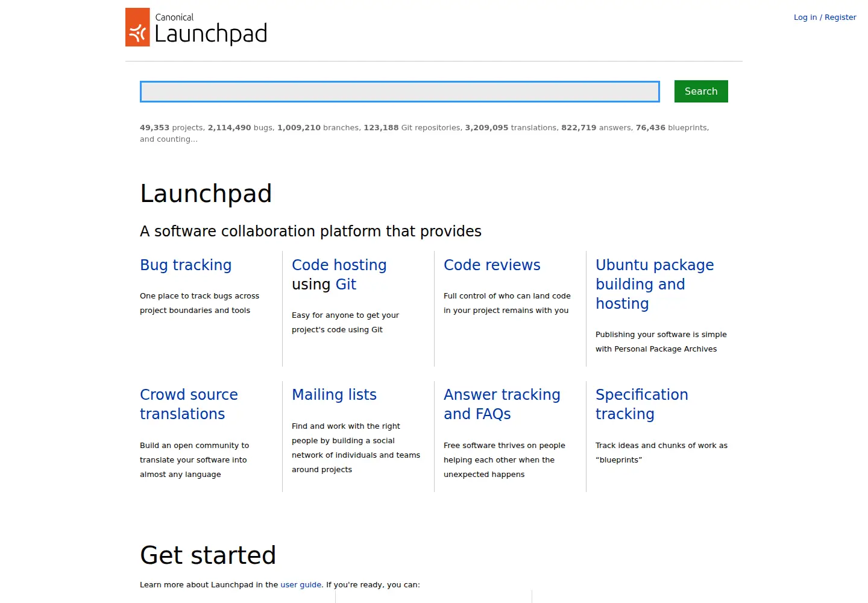Click the "49,353" projects count
Viewport: 868px width, 603px height.
click(154, 128)
